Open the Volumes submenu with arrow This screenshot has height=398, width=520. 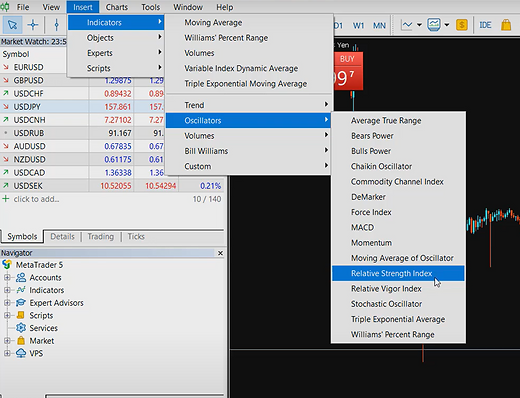point(248,136)
